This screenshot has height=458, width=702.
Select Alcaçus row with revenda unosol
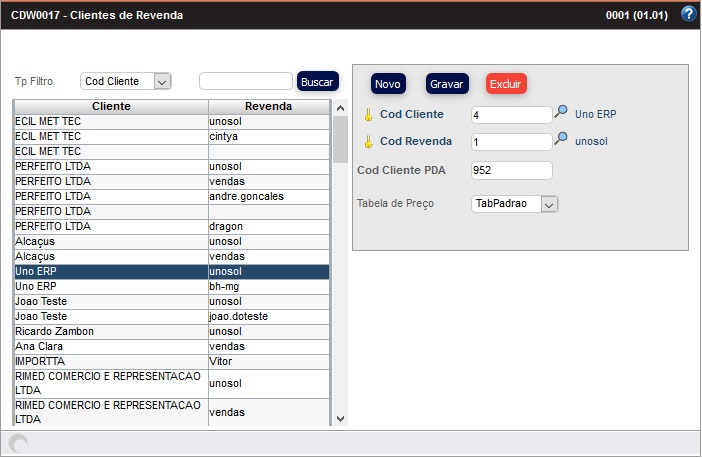[172, 242]
